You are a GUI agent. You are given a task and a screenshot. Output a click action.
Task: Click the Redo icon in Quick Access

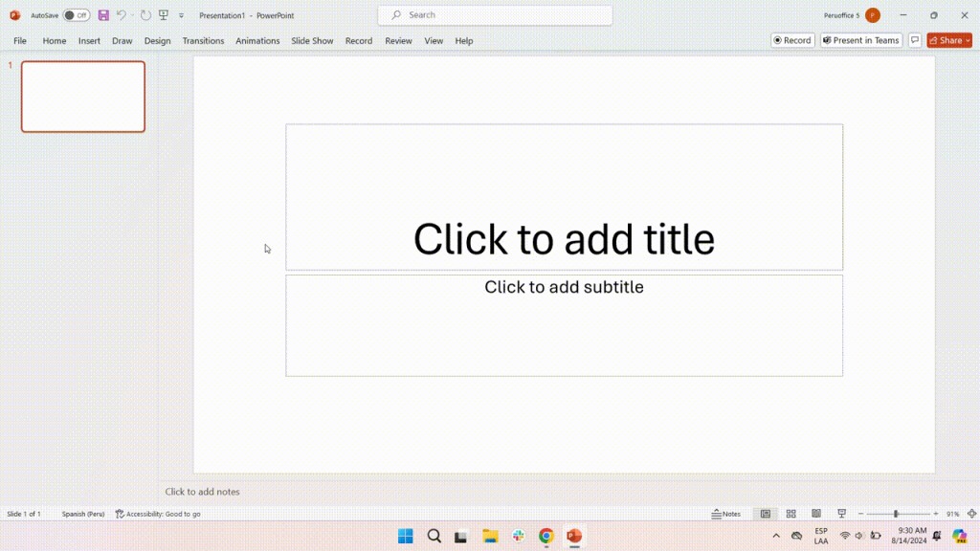click(x=145, y=15)
